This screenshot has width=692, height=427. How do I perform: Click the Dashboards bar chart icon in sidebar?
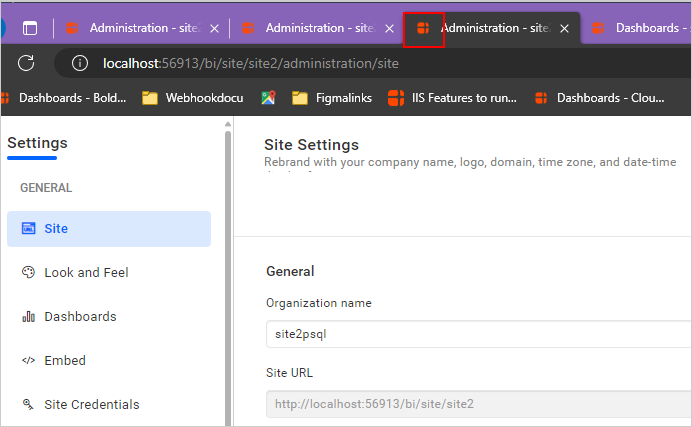(28, 317)
